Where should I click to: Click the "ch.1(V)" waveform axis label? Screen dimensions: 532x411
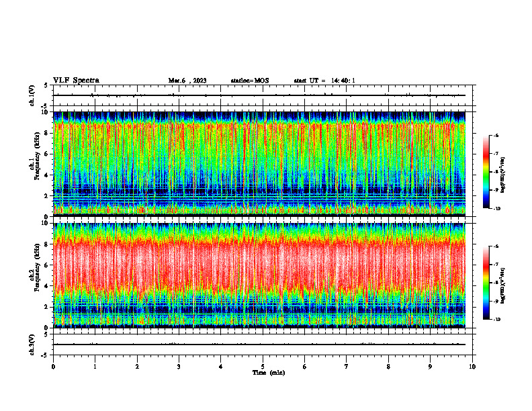[x=32, y=95]
